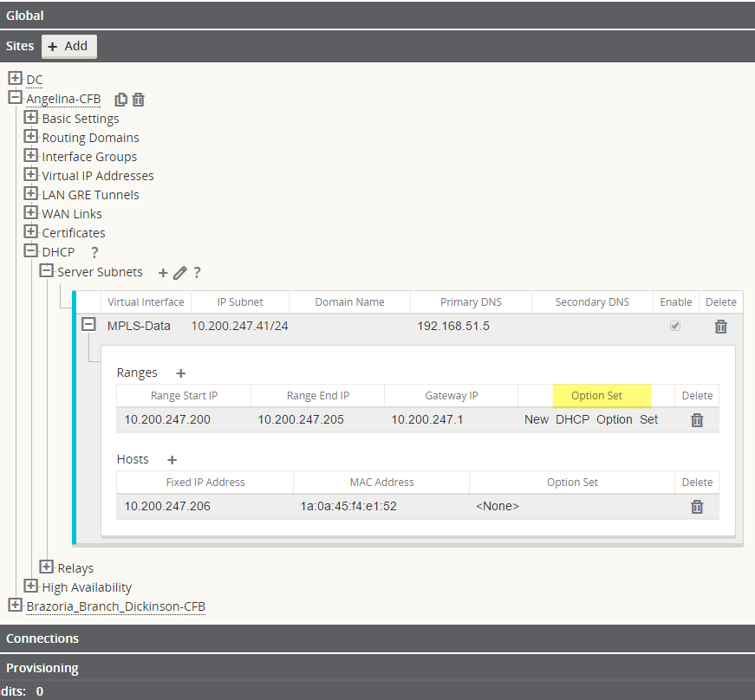Add a new Server Subnet plus icon
The width and height of the screenshot is (755, 700).
(163, 273)
